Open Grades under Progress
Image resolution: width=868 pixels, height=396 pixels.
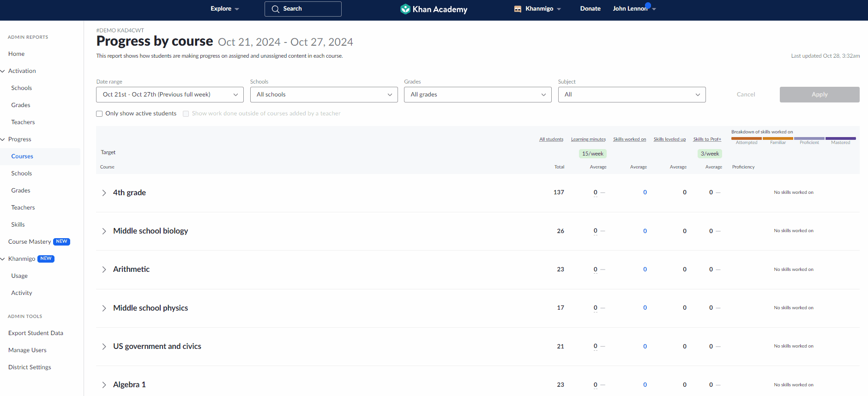tap(21, 191)
